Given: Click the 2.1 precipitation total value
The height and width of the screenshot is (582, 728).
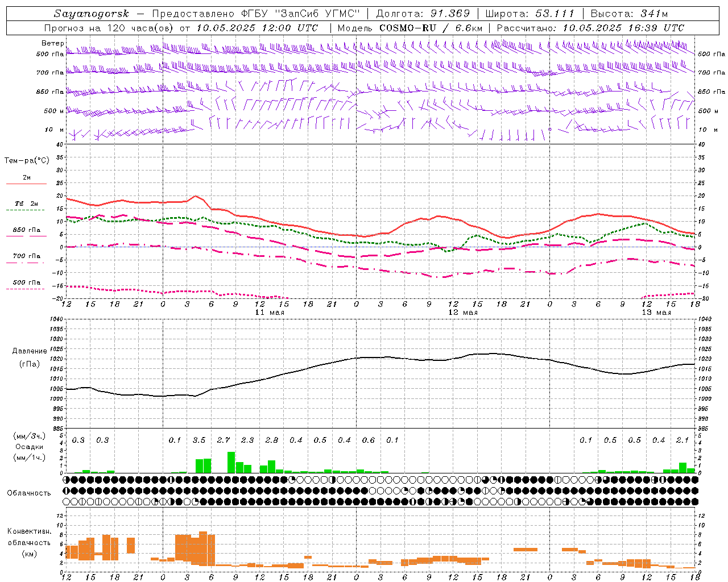Looking at the screenshot, I should pyautogui.click(x=682, y=440).
